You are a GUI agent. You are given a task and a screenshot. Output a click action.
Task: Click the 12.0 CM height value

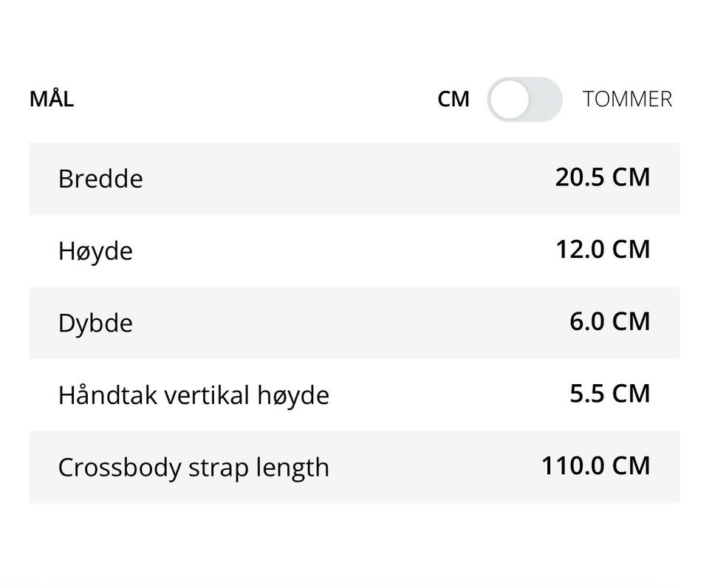(x=603, y=249)
